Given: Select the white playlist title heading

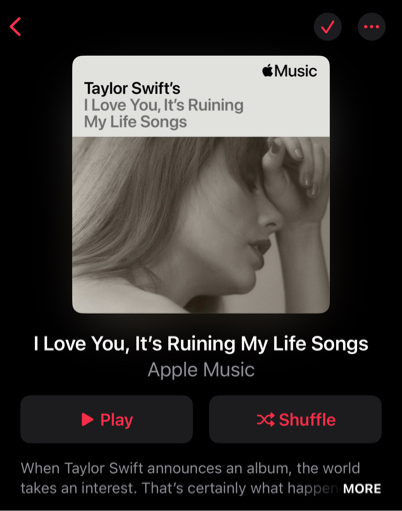Looking at the screenshot, I should tap(201, 344).
